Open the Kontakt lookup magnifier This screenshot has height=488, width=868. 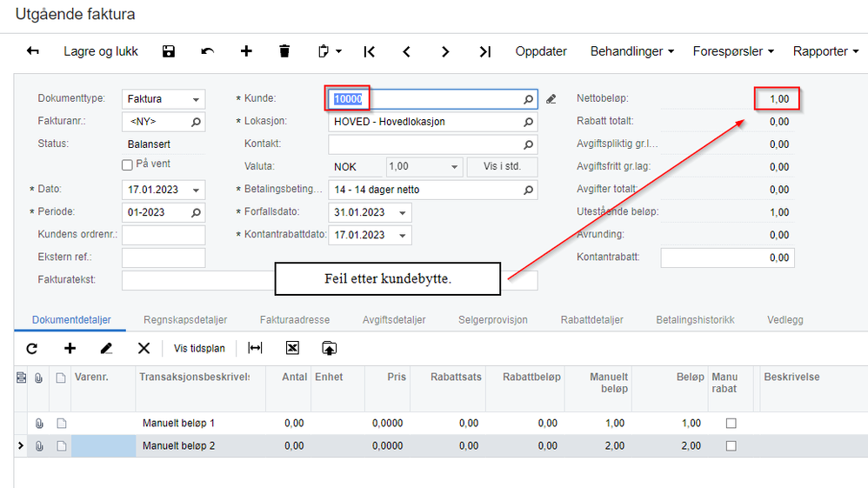point(529,144)
